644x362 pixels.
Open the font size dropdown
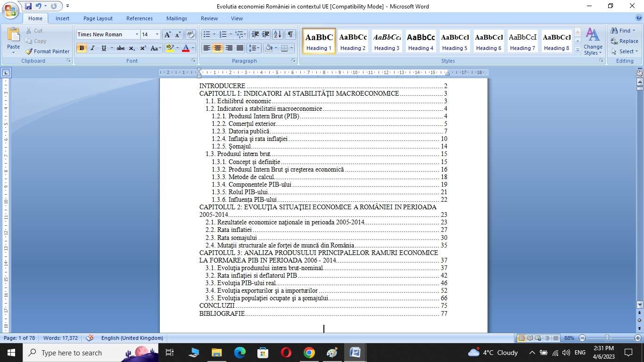pos(157,34)
